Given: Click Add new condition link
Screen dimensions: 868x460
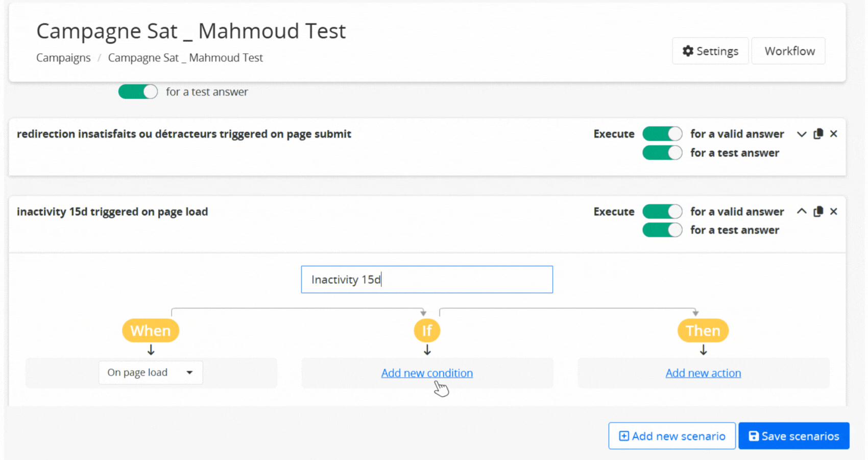Looking at the screenshot, I should click(x=427, y=373).
